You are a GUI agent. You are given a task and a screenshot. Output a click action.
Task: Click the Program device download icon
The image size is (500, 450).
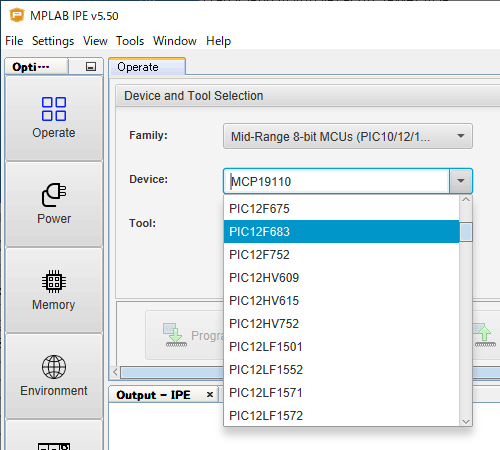[175, 335]
